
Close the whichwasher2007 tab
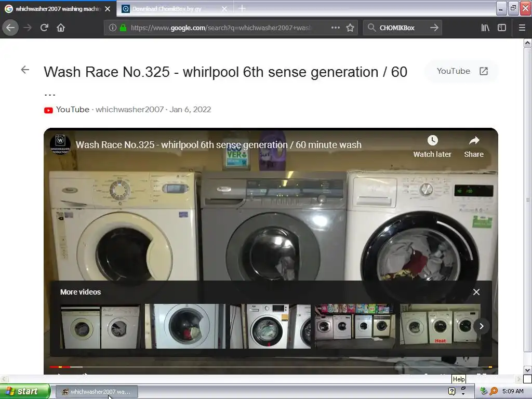click(108, 9)
